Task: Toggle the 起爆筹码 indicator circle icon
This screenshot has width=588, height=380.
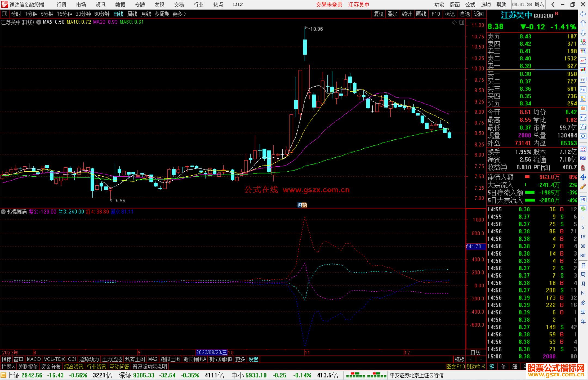Action: coord(3,212)
